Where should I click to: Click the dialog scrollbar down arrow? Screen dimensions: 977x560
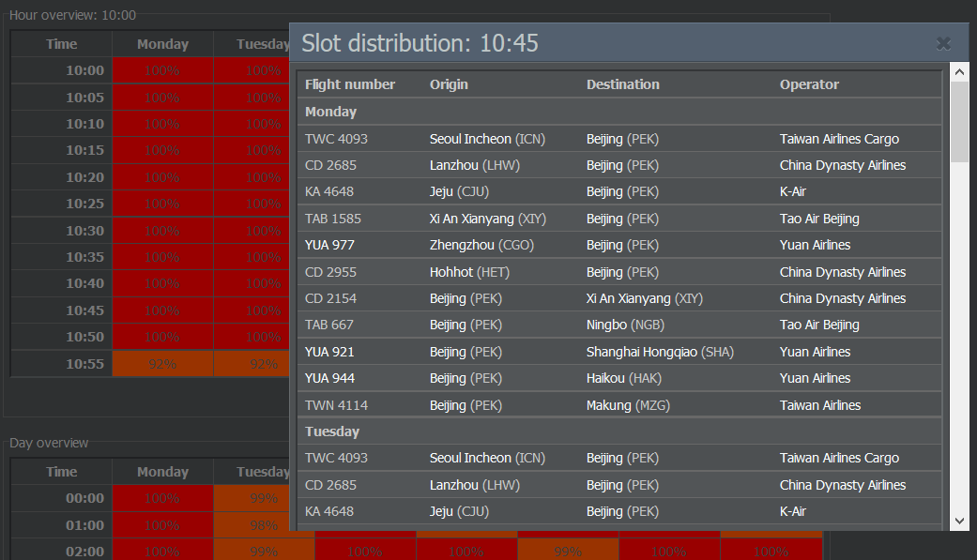pos(959,522)
